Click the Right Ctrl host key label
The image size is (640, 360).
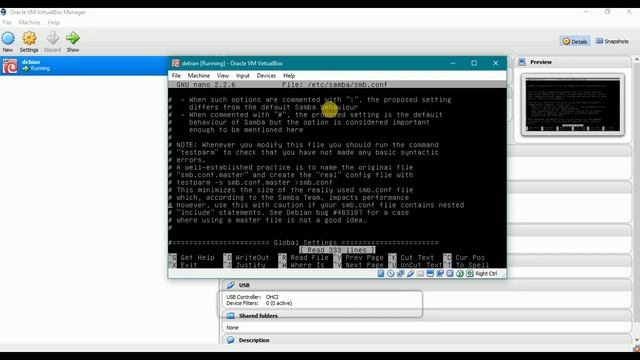[x=486, y=273]
